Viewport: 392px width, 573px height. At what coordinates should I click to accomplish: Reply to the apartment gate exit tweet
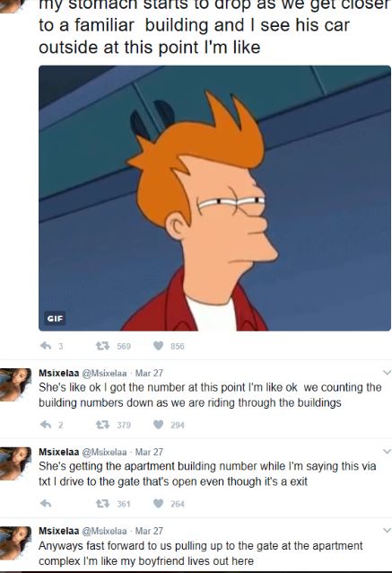coord(46,503)
